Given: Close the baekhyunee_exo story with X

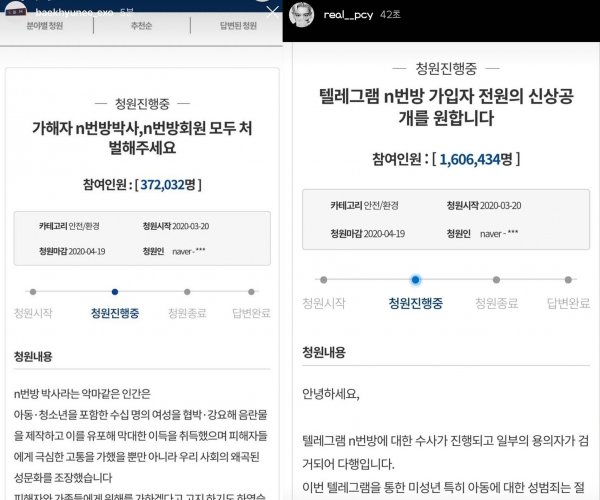Looking at the screenshot, I should [272, 12].
